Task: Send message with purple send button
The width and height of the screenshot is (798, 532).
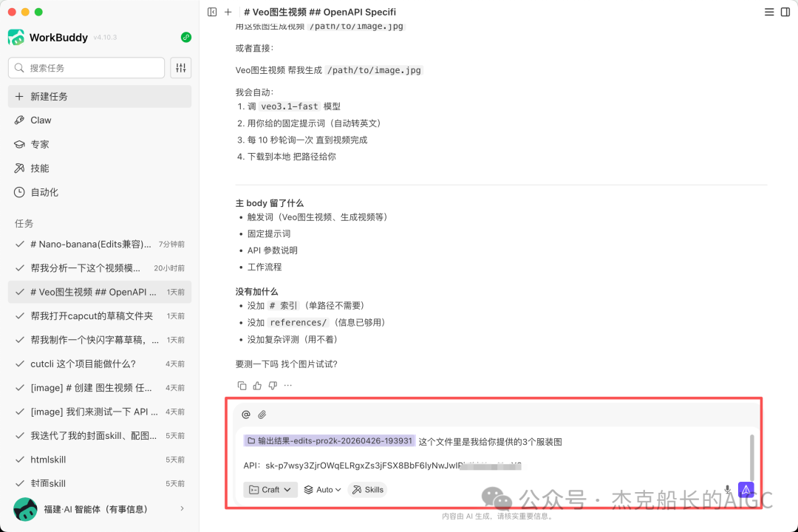Action: pyautogui.click(x=746, y=490)
